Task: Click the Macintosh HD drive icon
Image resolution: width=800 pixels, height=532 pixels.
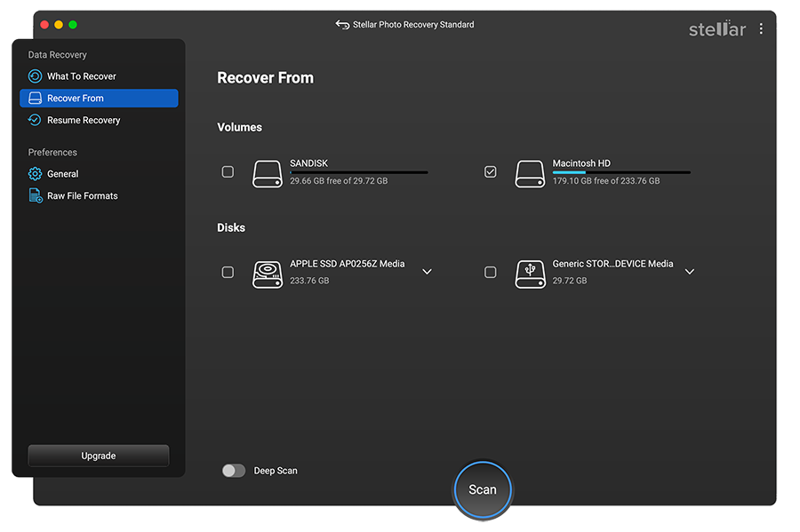Action: pyautogui.click(x=530, y=173)
